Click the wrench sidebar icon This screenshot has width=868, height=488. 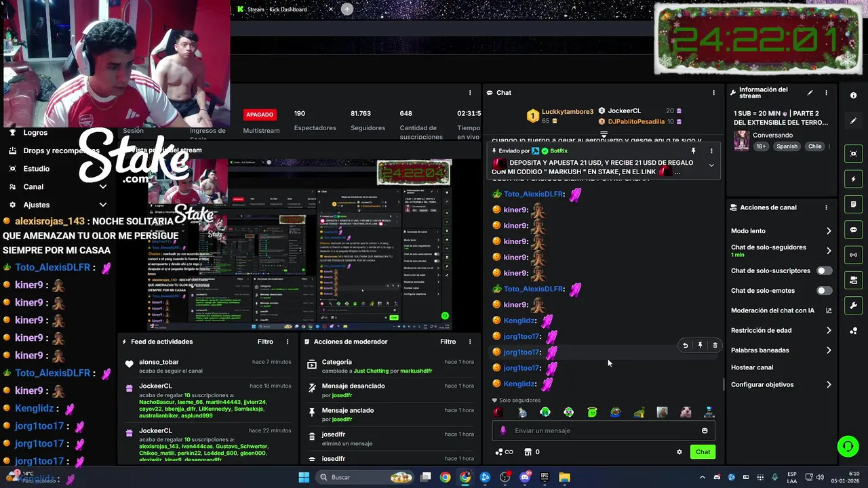coord(853,306)
